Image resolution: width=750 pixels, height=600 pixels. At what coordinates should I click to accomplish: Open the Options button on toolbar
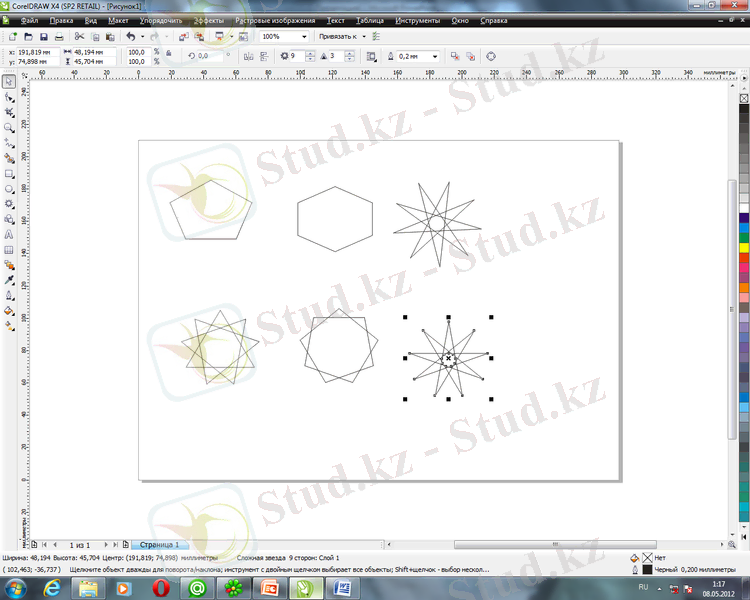(376, 36)
